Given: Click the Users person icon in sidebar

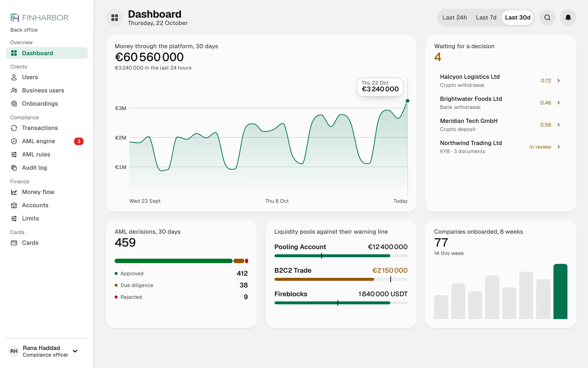Looking at the screenshot, I should point(14,77).
